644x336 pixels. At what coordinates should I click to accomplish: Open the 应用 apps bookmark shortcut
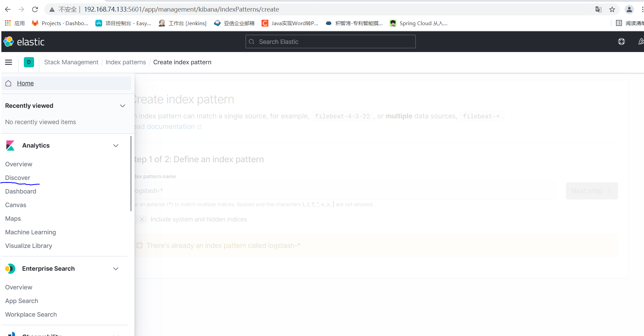pos(15,23)
